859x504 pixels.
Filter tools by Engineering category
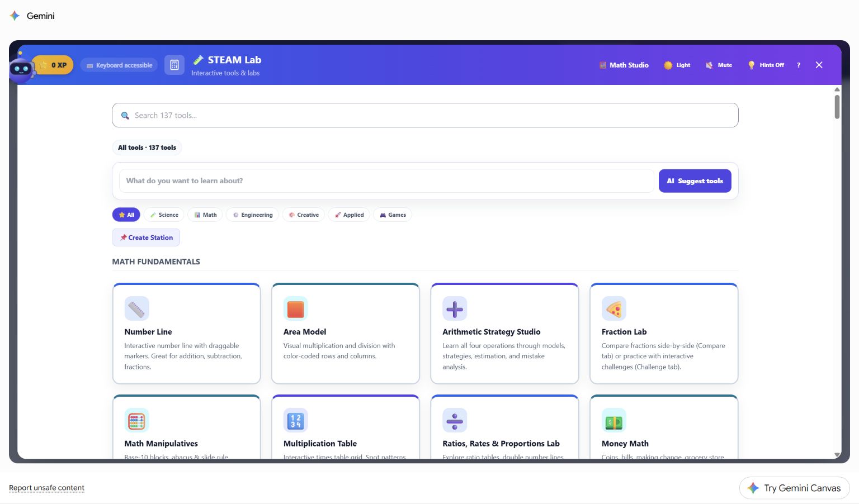coord(253,215)
